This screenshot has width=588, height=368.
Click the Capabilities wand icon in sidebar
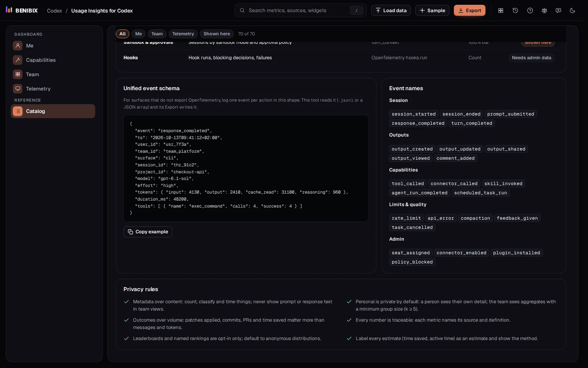[x=18, y=60]
